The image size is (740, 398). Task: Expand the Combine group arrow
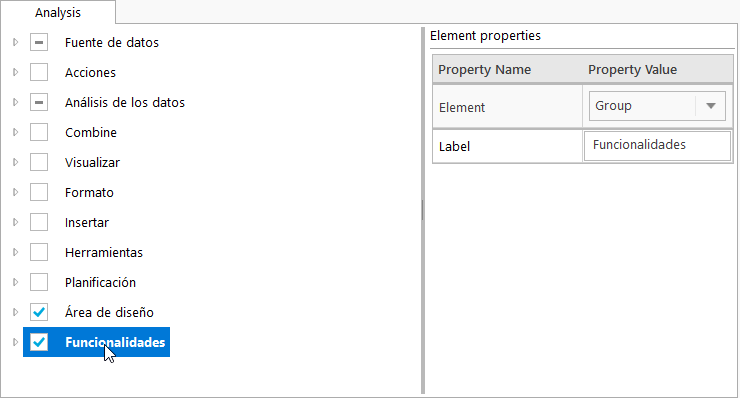(16, 132)
